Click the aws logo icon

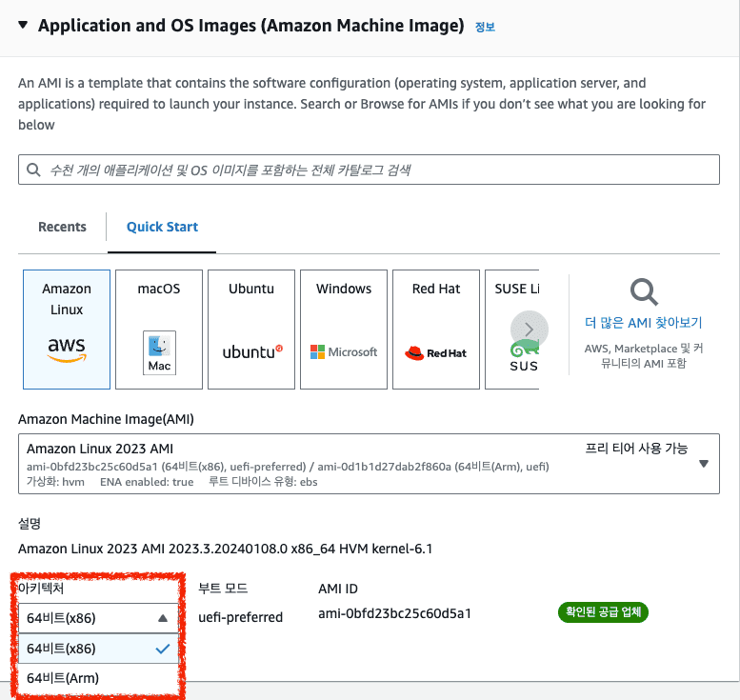coord(67,350)
